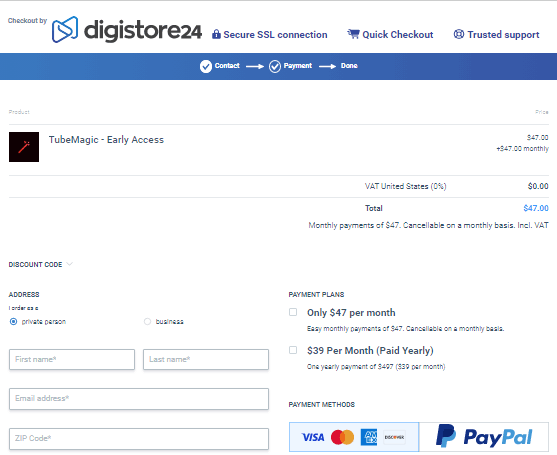Click the Checkout by label
The height and width of the screenshot is (455, 557).
click(27, 21)
